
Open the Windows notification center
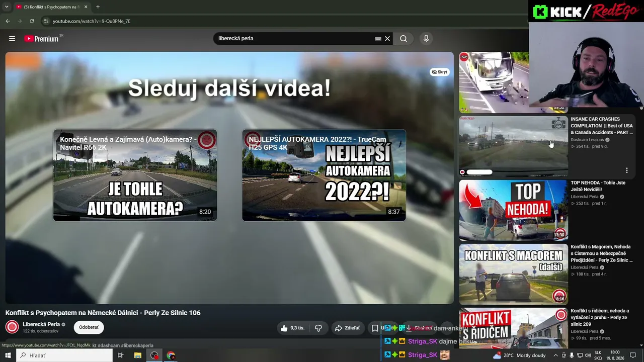click(x=633, y=355)
